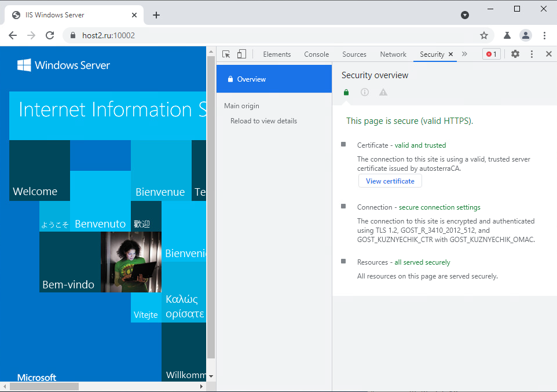
Task: Switch to the Console panel
Action: tap(317, 54)
